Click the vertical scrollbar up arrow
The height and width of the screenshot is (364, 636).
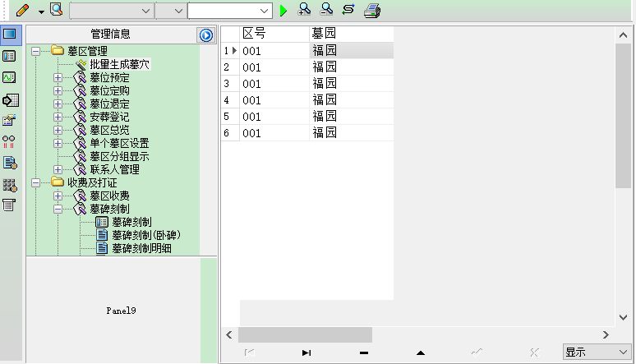(x=624, y=35)
